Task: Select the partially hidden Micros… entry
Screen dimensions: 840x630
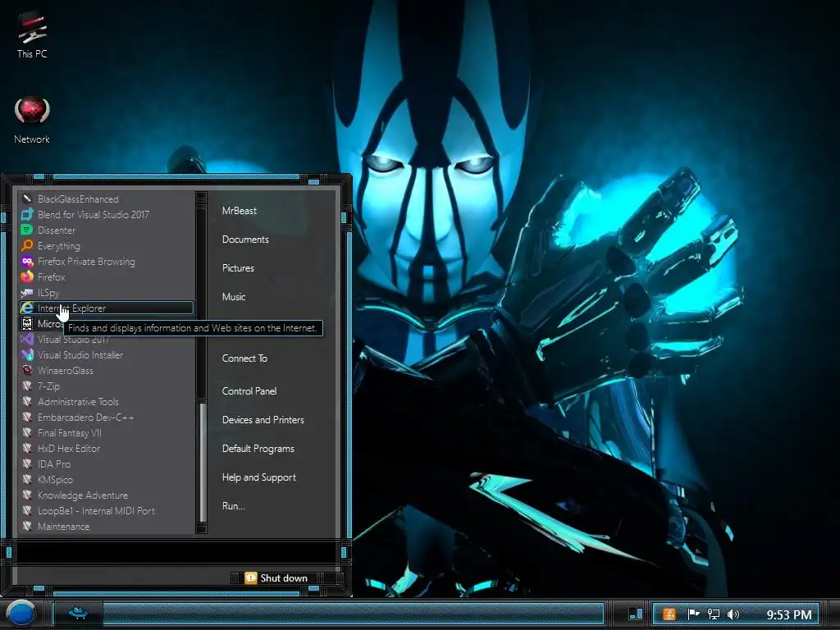Action: click(42, 323)
